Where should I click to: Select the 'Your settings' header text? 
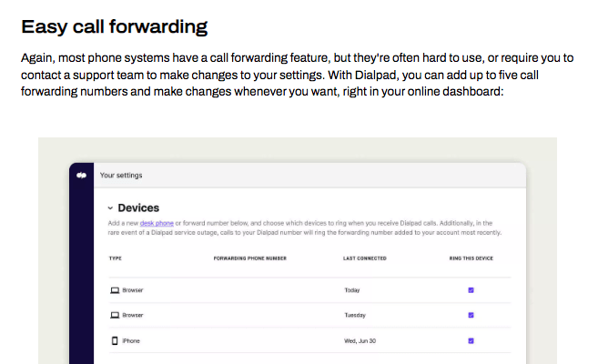[121, 176]
